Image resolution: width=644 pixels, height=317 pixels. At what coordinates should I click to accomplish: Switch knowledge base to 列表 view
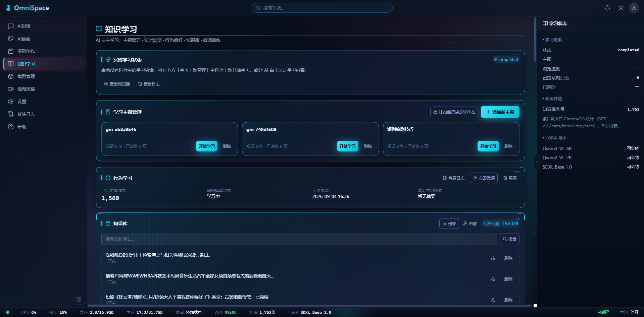(x=449, y=224)
